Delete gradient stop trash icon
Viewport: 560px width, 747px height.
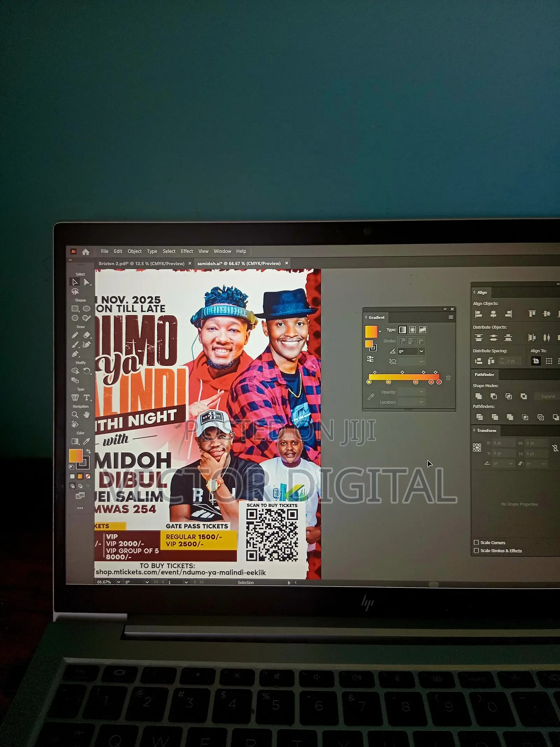[448, 378]
